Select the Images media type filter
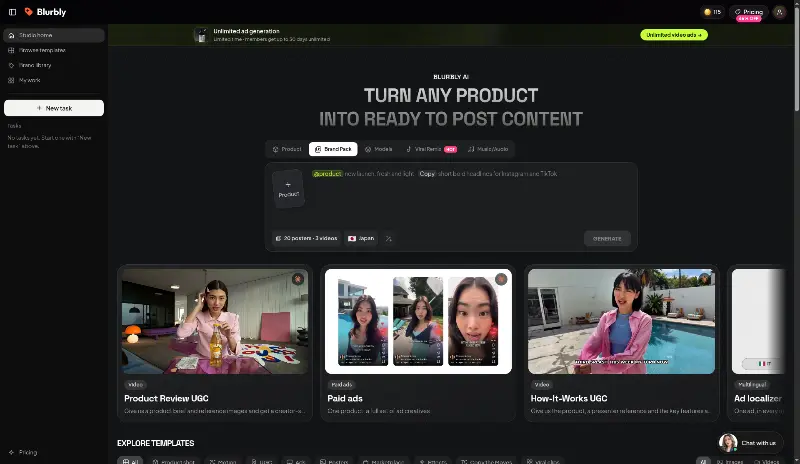 coord(730,461)
